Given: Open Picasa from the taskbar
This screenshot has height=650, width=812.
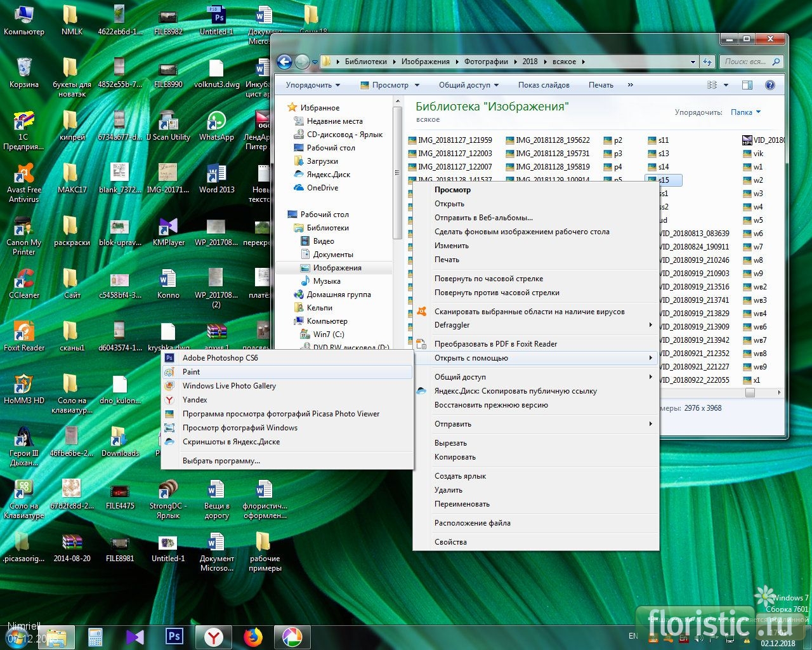Looking at the screenshot, I should (292, 637).
